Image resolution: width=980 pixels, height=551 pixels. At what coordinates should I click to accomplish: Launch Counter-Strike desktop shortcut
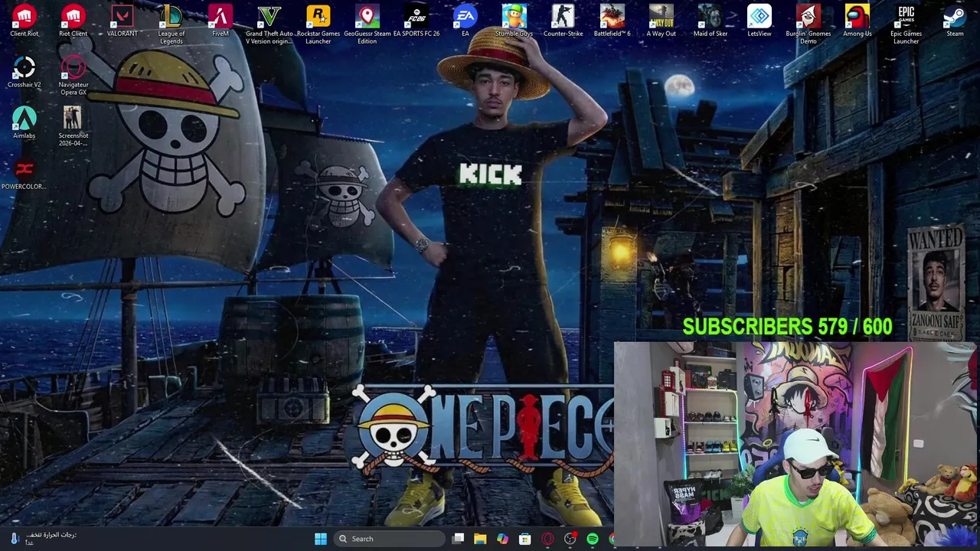[563, 21]
